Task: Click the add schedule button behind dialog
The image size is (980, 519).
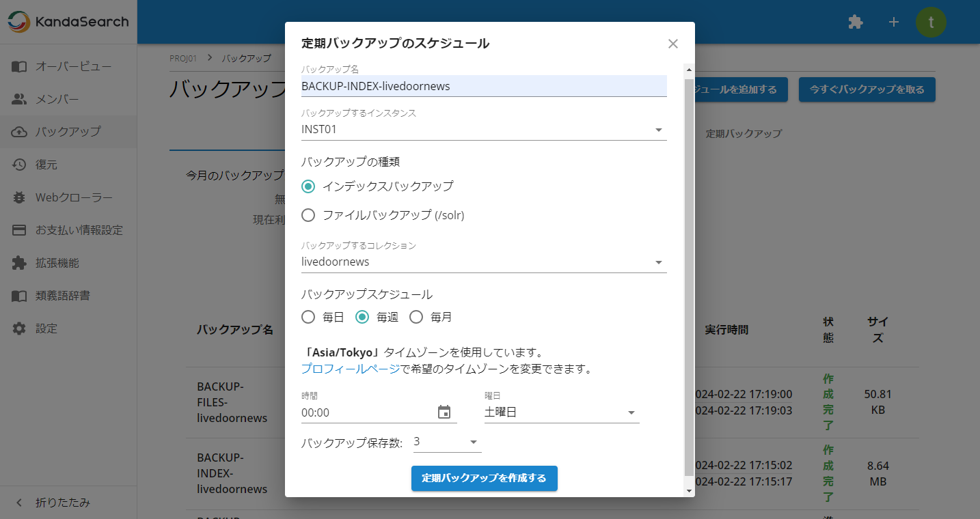Action: click(x=741, y=89)
